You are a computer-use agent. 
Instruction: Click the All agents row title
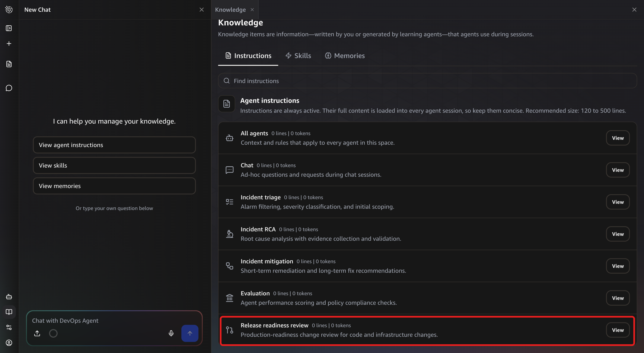click(254, 133)
